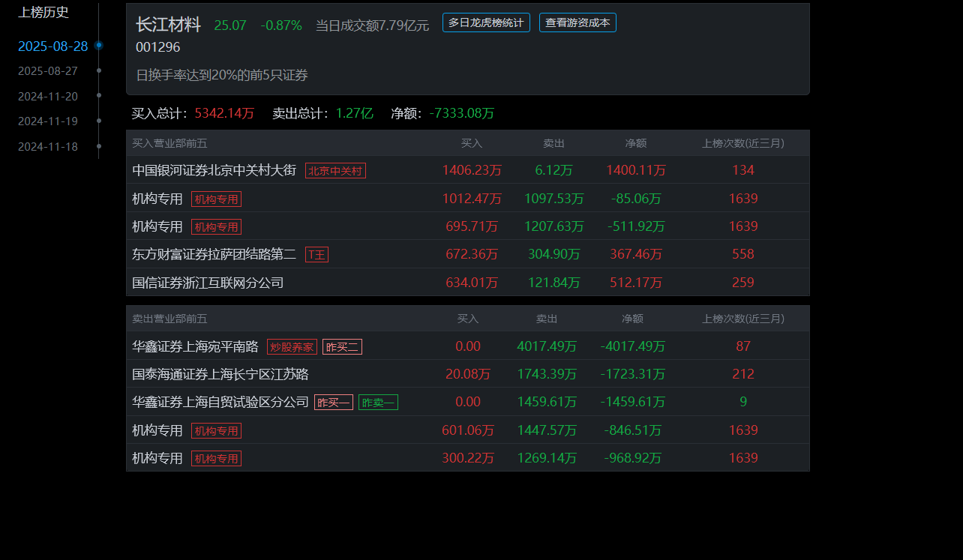Select history date 2024-11-19
Screen dimensions: 963x560
pos(48,121)
